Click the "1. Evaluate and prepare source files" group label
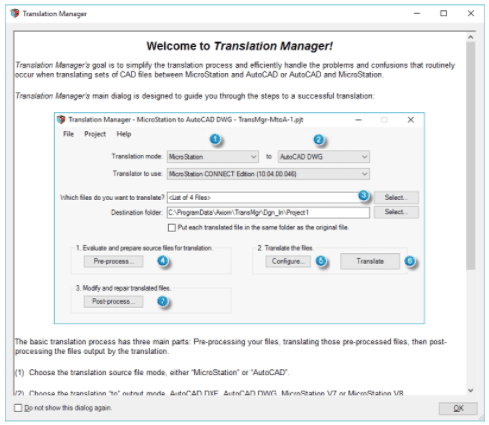This screenshot has width=489, height=425. [144, 248]
